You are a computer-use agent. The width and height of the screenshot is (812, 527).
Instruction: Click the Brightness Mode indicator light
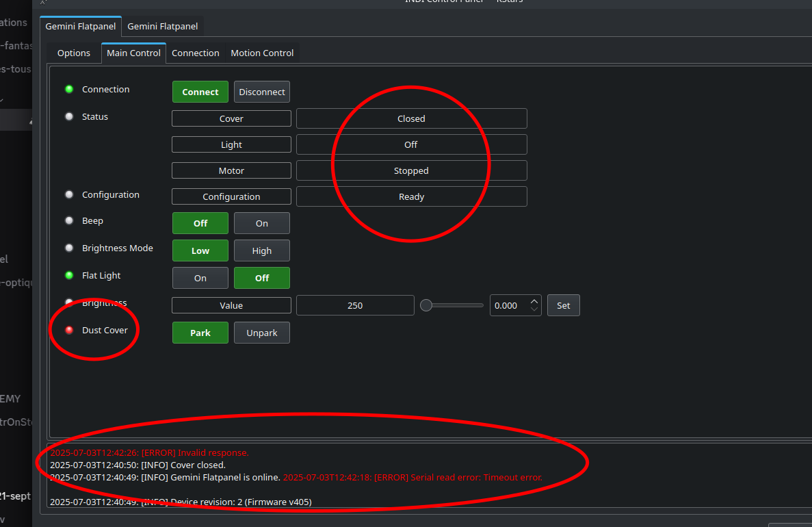pos(69,248)
